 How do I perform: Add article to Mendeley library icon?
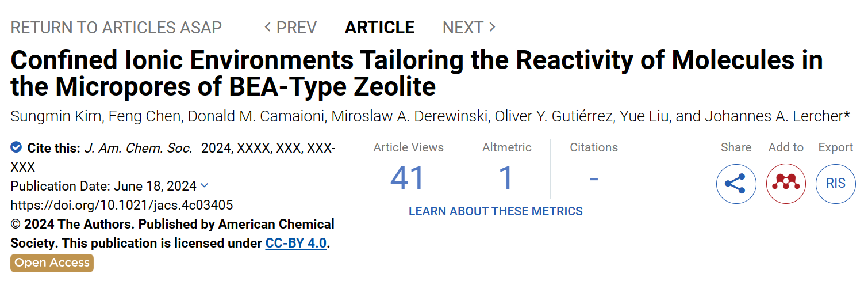pos(786,184)
